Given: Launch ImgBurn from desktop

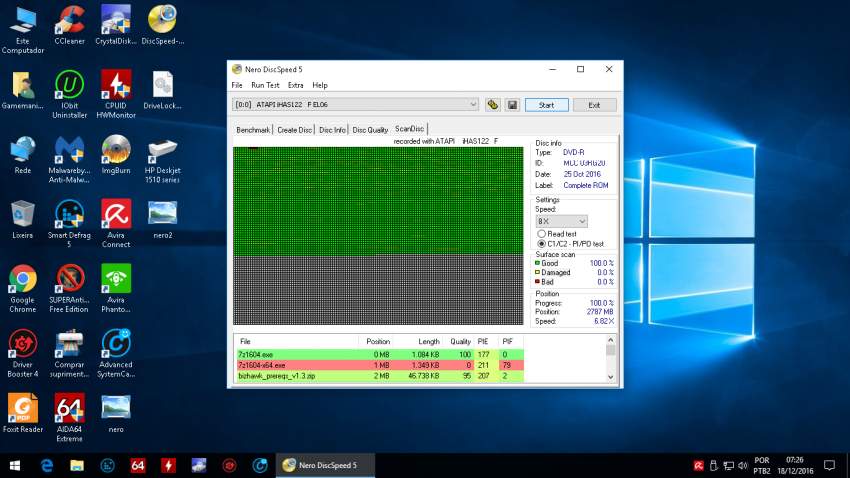Looking at the screenshot, I should tap(115, 154).
